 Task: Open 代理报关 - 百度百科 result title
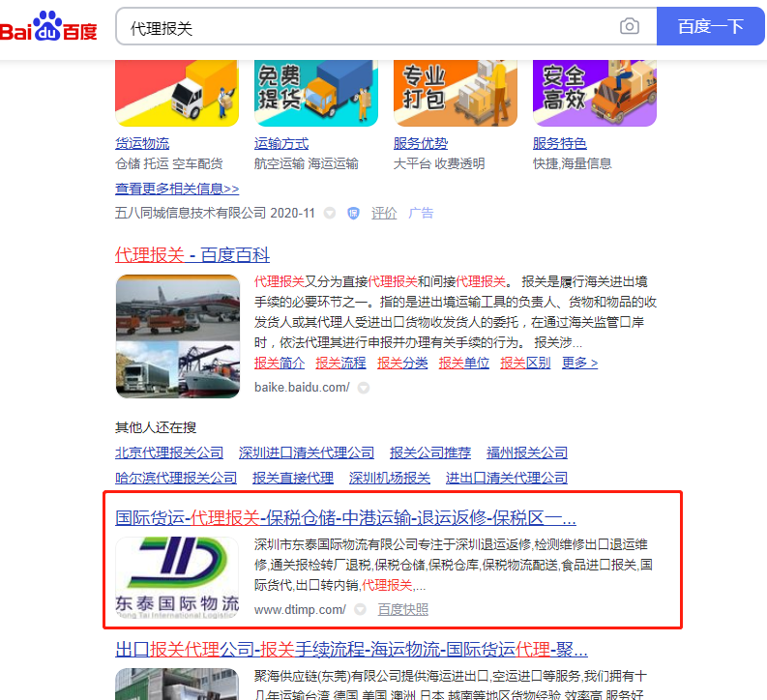192,254
